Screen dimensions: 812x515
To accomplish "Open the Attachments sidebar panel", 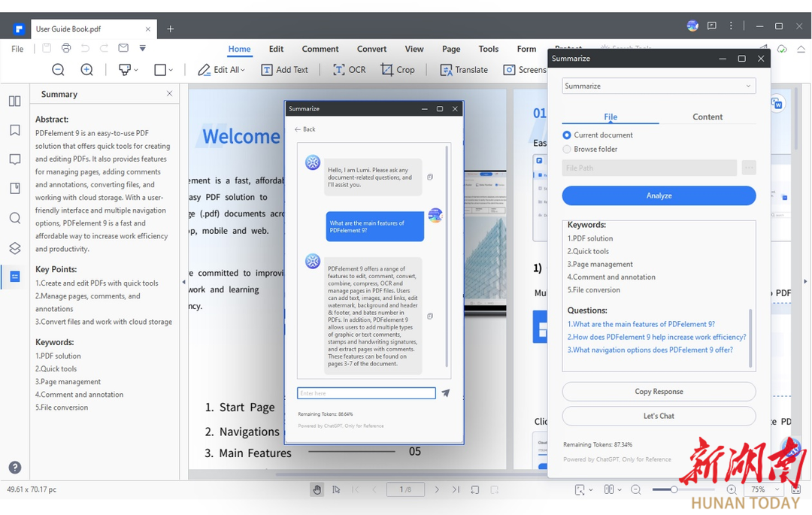I will point(15,189).
